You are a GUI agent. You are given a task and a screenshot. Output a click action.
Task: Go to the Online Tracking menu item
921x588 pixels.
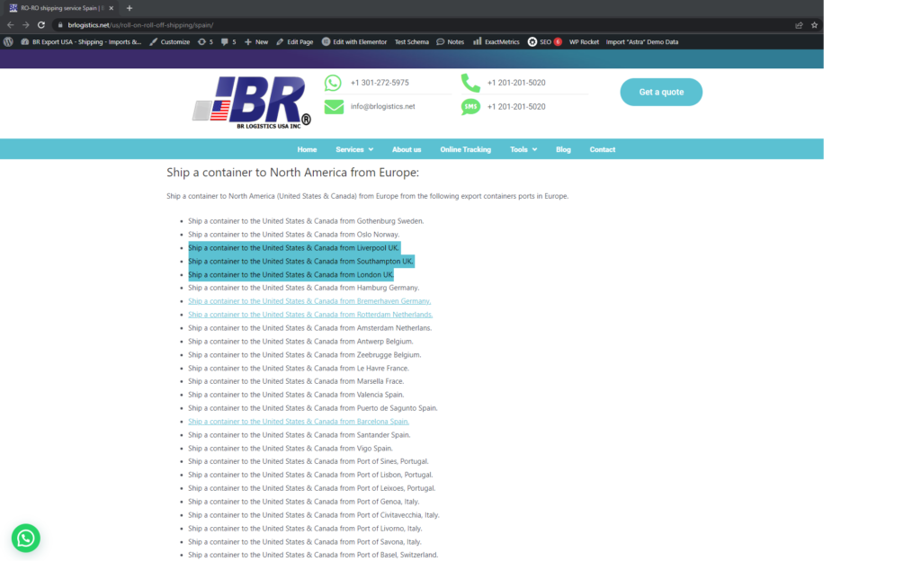click(x=465, y=149)
